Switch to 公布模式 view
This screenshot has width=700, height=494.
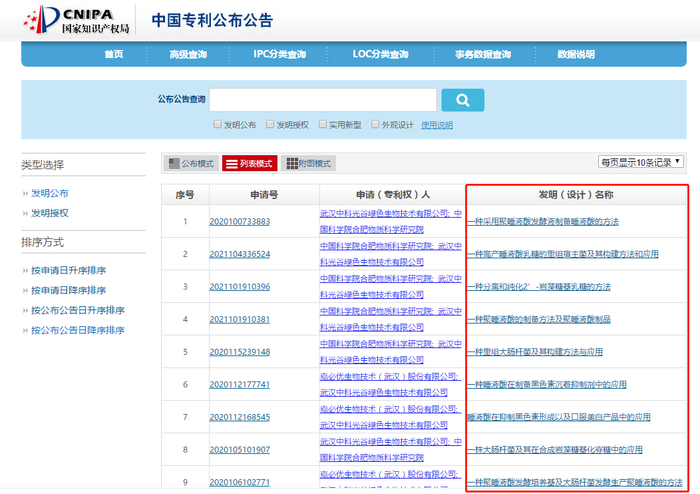click(192, 163)
